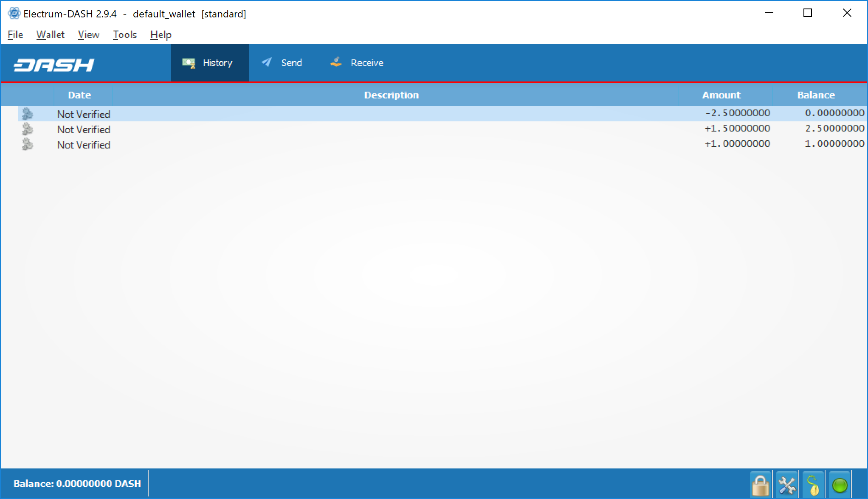
Task: Open preferences via wrench-screwdriver icon
Action: 787,484
